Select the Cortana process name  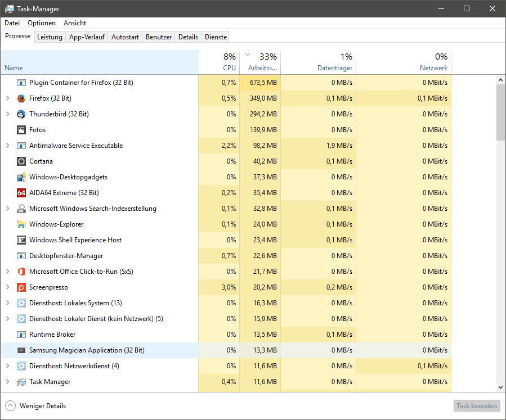[x=41, y=161]
